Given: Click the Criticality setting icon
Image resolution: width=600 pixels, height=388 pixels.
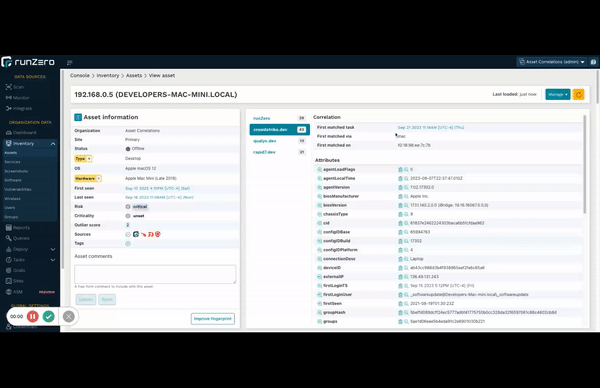Looking at the screenshot, I should 128,216.
